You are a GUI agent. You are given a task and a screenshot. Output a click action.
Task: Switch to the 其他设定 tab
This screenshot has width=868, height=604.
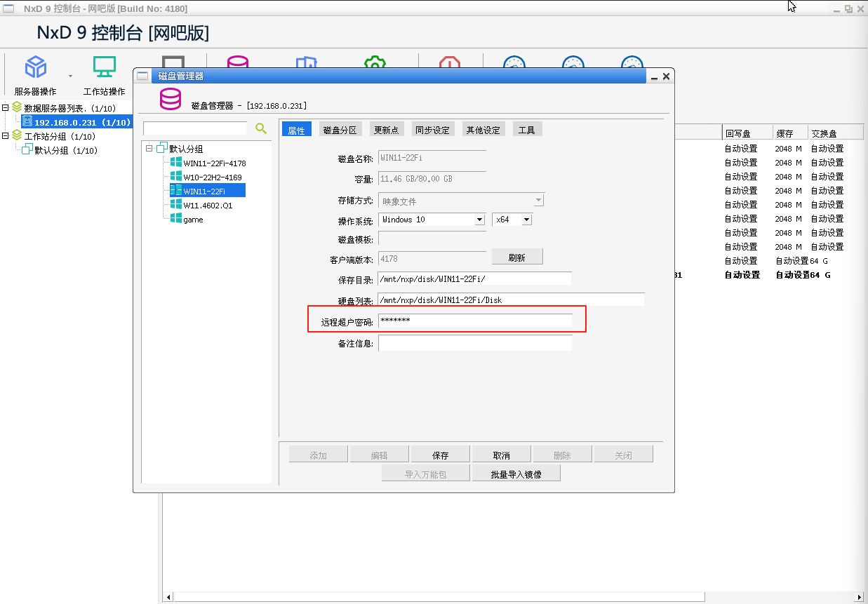[483, 130]
